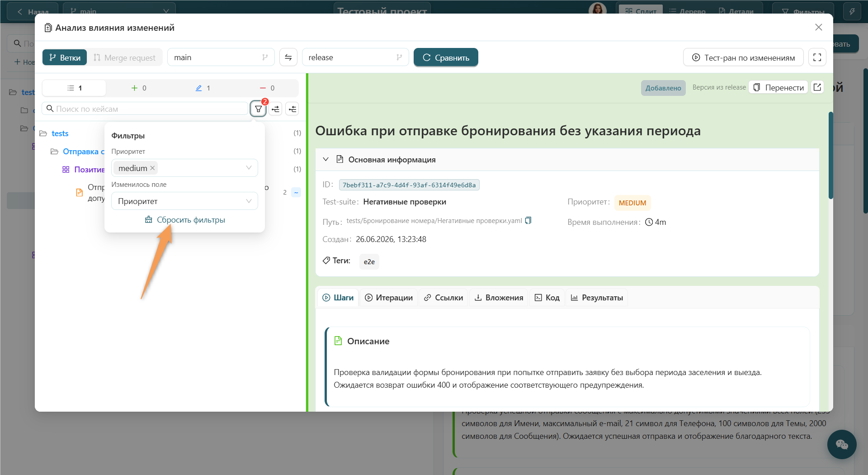This screenshot has width=868, height=475.
Task: Click the e2e tag
Action: [x=369, y=261]
